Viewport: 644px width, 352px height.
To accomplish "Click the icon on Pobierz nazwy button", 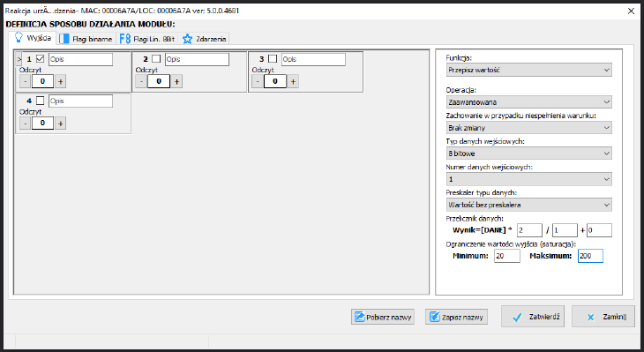I will [359, 317].
